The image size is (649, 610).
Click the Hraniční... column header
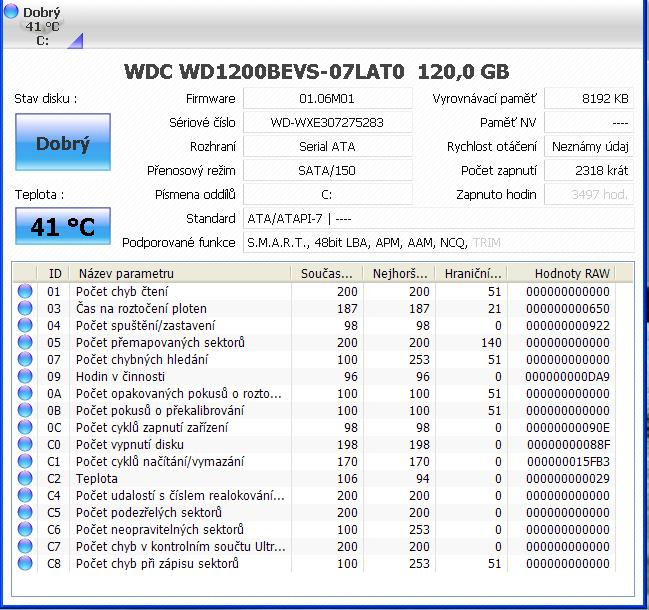coord(471,274)
